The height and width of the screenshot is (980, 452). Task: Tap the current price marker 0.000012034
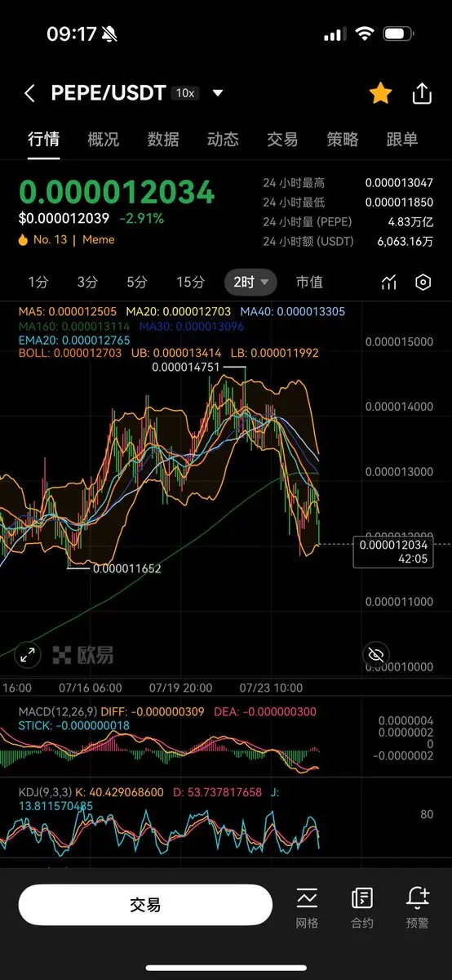tap(393, 545)
